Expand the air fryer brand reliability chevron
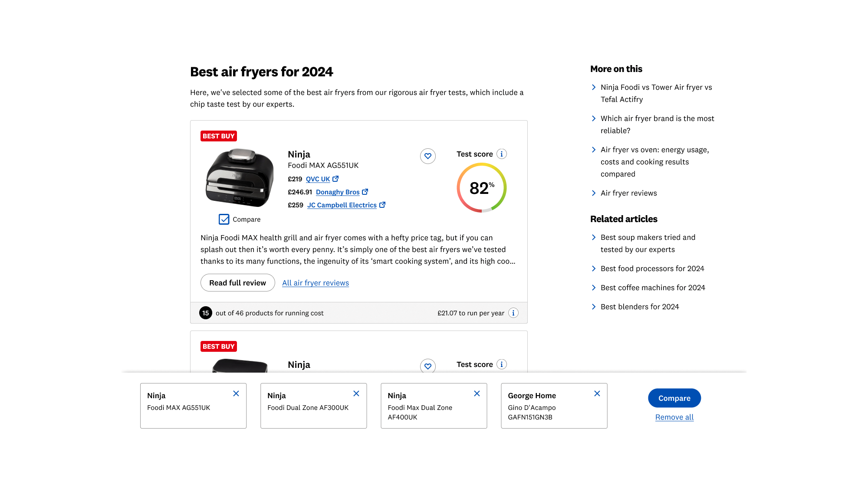The height and width of the screenshot is (488, 868). point(594,118)
